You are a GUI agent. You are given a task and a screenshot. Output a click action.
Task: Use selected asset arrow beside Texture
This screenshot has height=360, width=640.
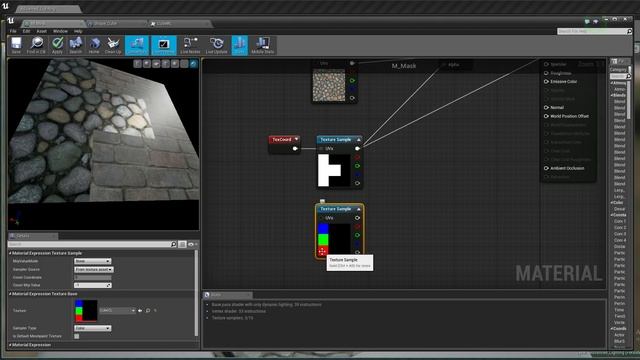pyautogui.click(x=140, y=311)
